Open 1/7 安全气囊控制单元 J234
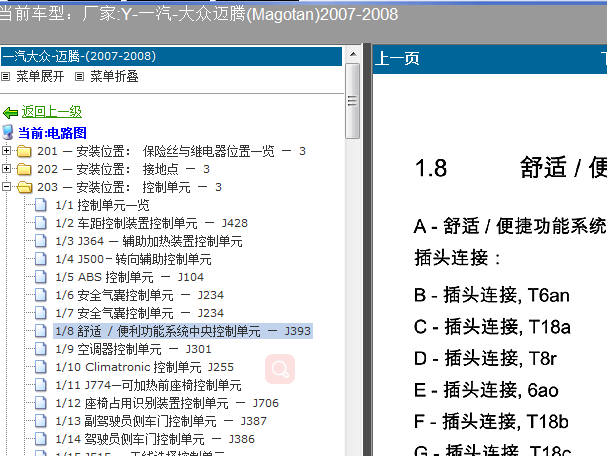This screenshot has width=607, height=456. pos(139,313)
